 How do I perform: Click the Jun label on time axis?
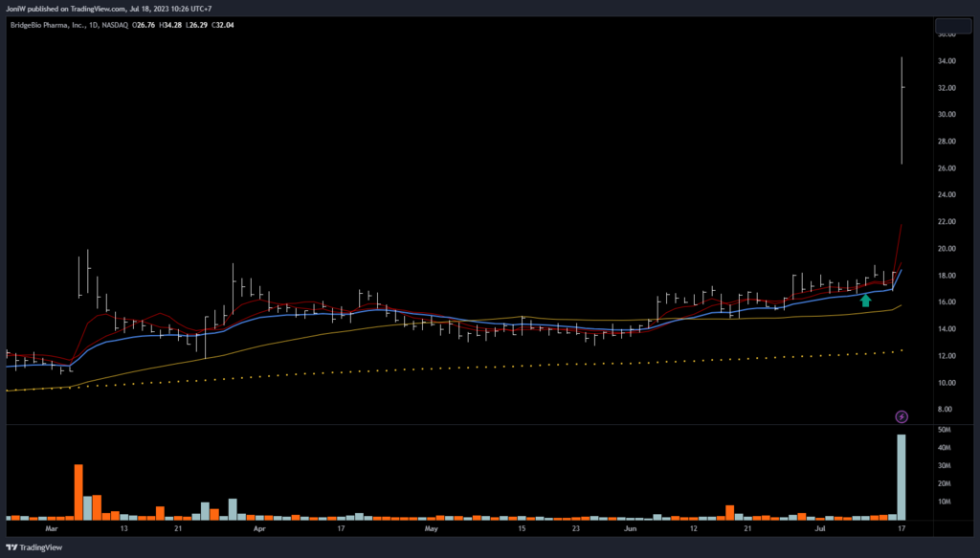click(630, 527)
